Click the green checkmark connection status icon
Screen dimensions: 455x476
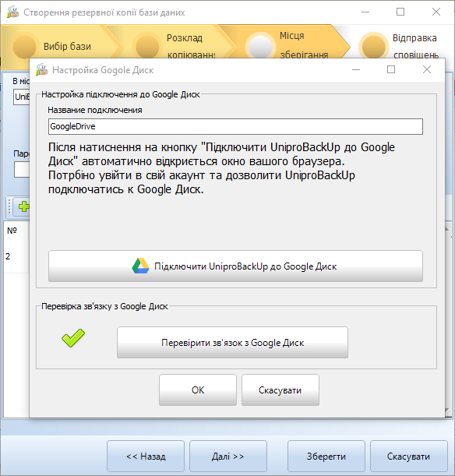[73, 338]
